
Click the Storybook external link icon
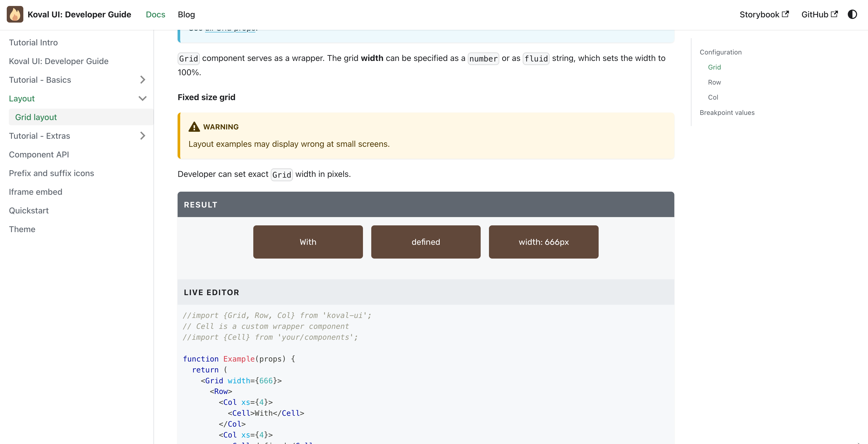pos(786,14)
